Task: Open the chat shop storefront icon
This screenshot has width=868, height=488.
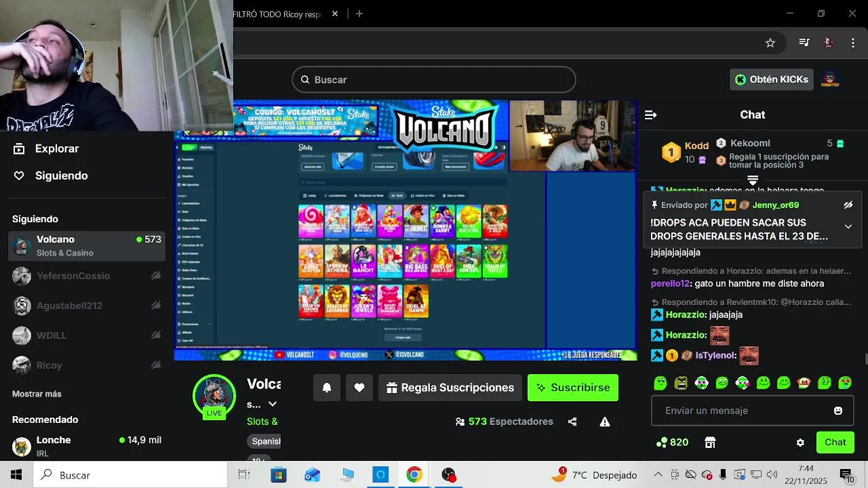Action: point(710,443)
